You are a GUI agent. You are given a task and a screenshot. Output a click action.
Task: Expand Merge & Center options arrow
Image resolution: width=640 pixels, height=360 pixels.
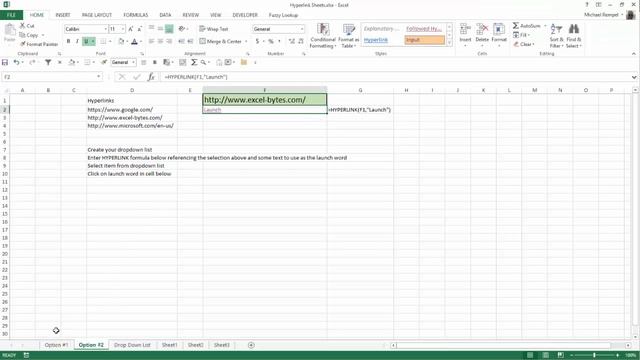click(246, 41)
